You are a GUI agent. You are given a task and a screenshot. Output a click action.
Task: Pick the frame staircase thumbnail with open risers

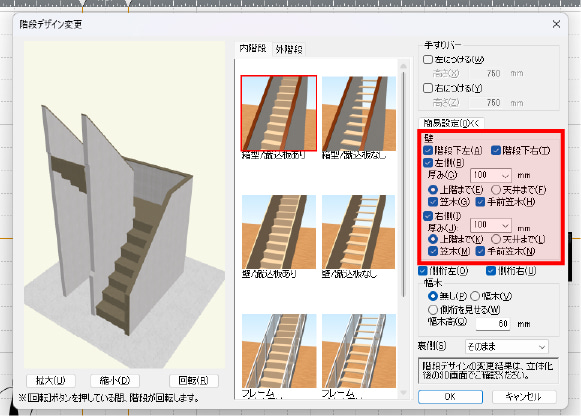pyautogui.click(x=359, y=351)
